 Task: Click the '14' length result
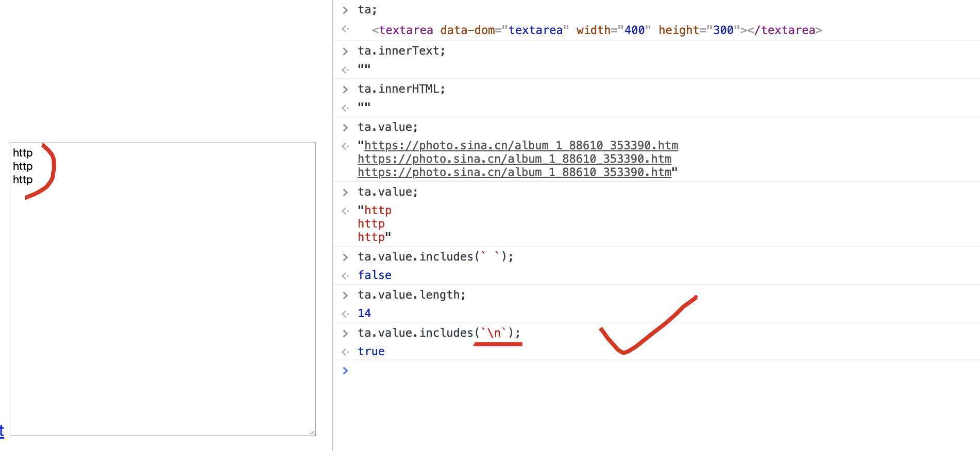(364, 314)
